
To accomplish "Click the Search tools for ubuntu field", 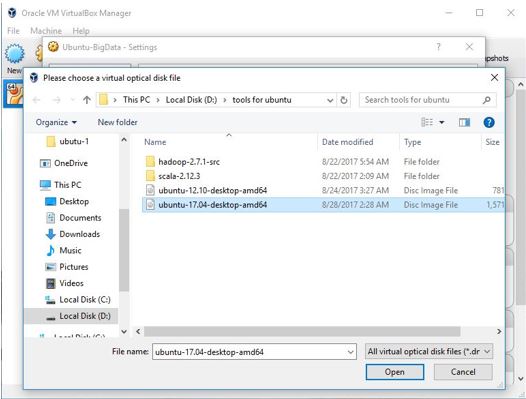I will (x=427, y=100).
